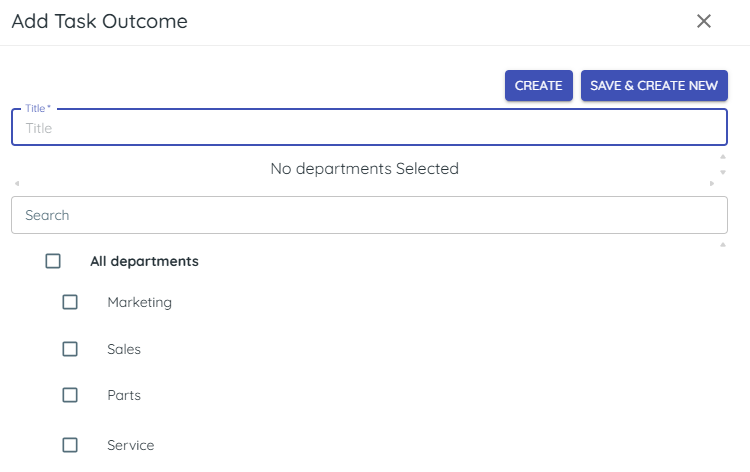Click the Marketing department name label
Viewport: 750px width, 472px height.
(140, 302)
